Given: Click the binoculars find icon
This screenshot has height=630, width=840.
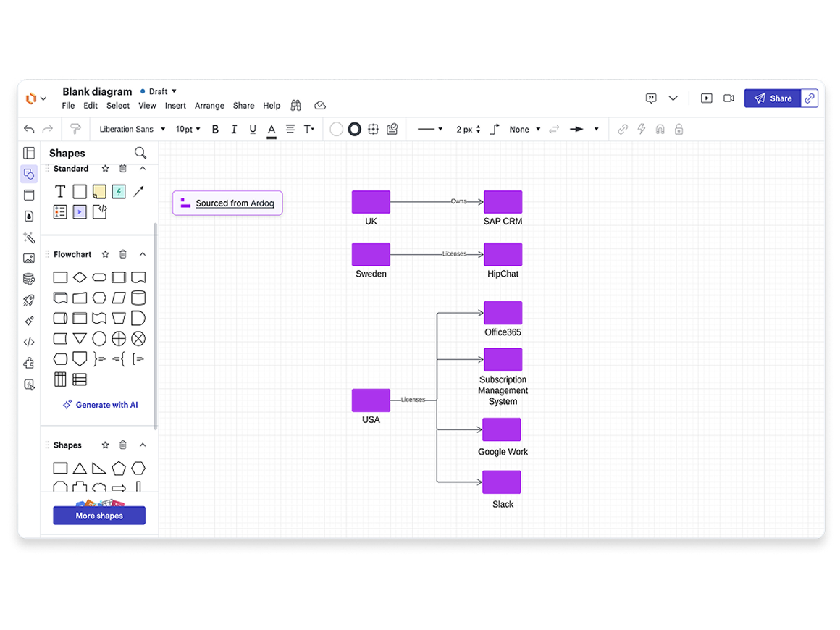Looking at the screenshot, I should [x=295, y=106].
